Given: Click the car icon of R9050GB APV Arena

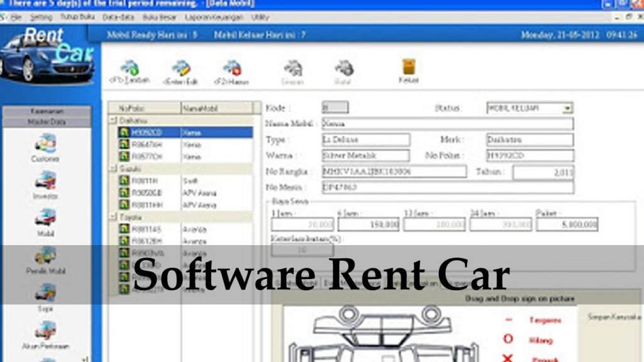Looking at the screenshot, I should (x=124, y=192).
